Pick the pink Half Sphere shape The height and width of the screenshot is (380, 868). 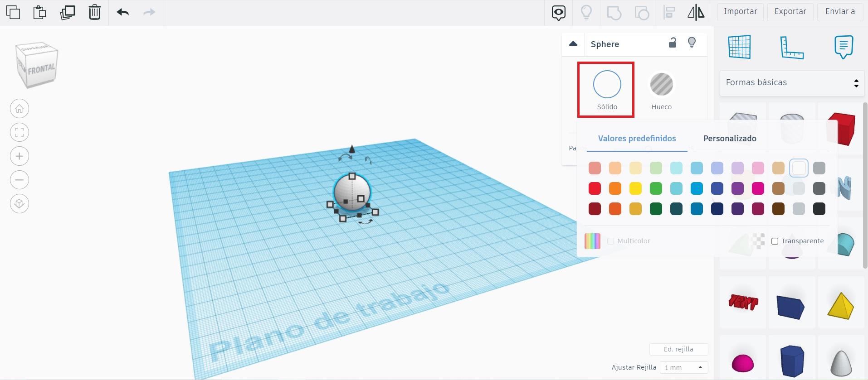click(743, 363)
